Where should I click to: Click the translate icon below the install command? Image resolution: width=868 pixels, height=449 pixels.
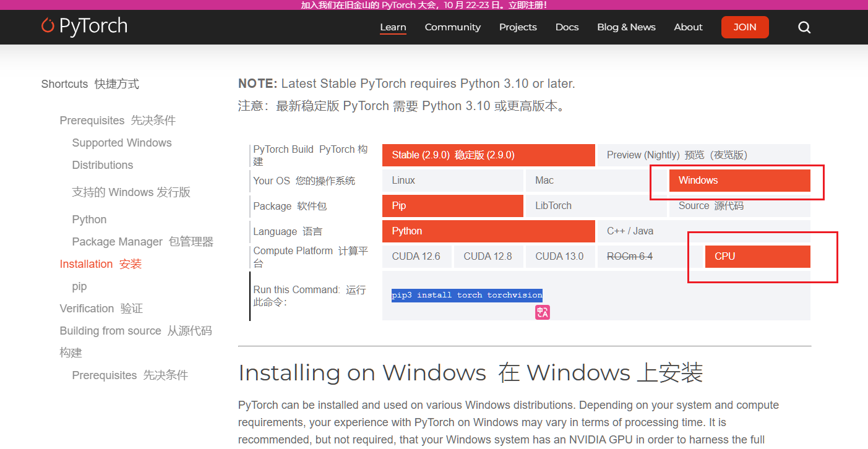pyautogui.click(x=542, y=312)
